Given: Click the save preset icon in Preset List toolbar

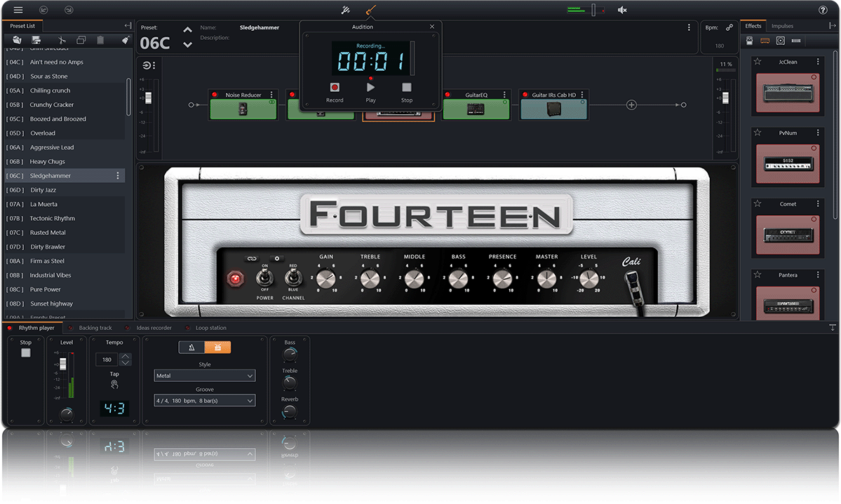Looking at the screenshot, I should [x=36, y=41].
